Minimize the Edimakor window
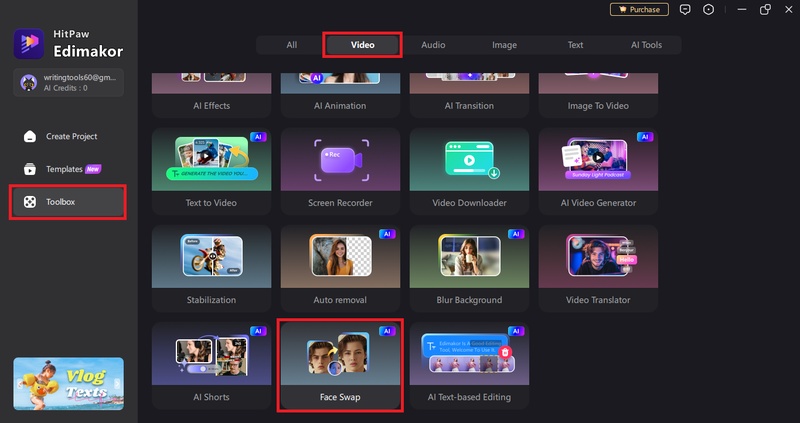 click(x=742, y=10)
